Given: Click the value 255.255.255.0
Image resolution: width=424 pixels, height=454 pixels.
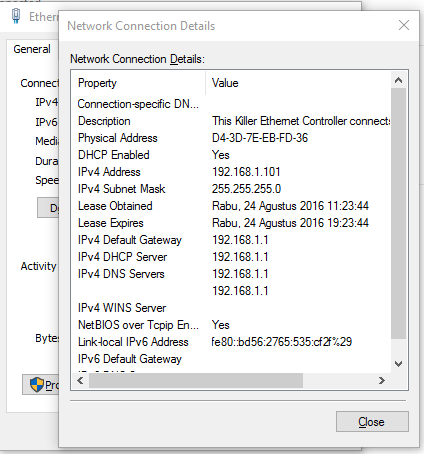Looking at the screenshot, I should 246,189.
